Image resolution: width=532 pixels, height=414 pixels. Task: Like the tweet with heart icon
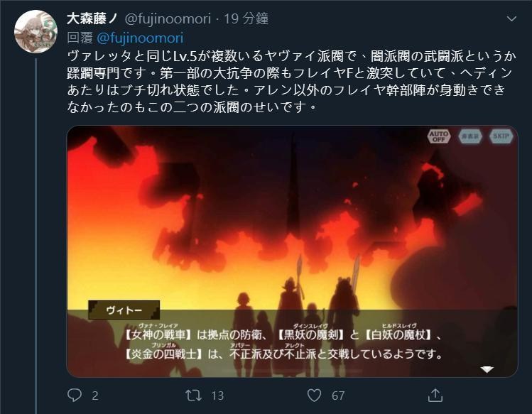[x=314, y=396]
